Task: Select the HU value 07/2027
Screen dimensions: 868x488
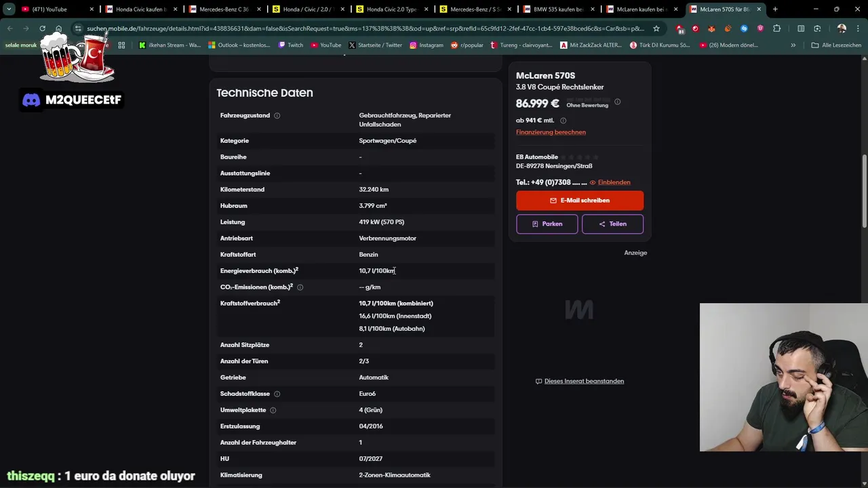Action: tap(370, 459)
